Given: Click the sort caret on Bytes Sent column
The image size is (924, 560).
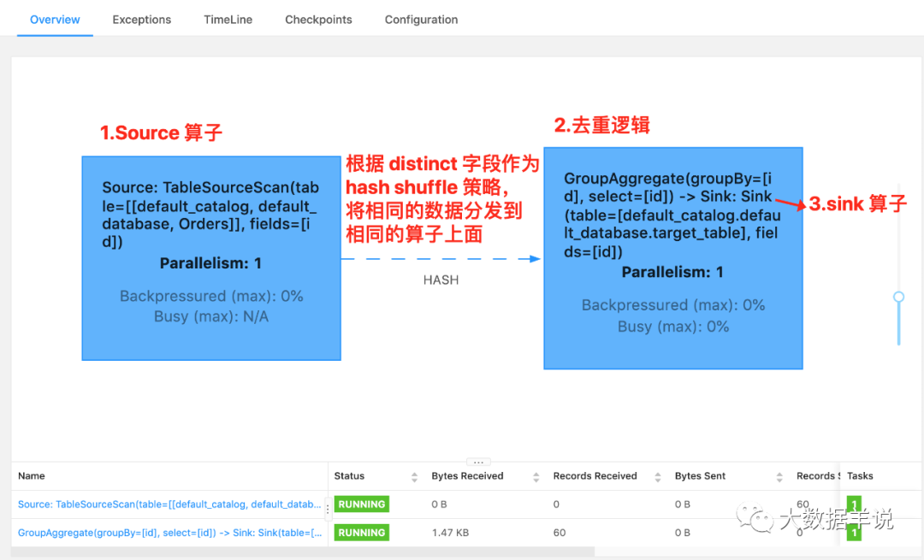Looking at the screenshot, I should (x=779, y=476).
